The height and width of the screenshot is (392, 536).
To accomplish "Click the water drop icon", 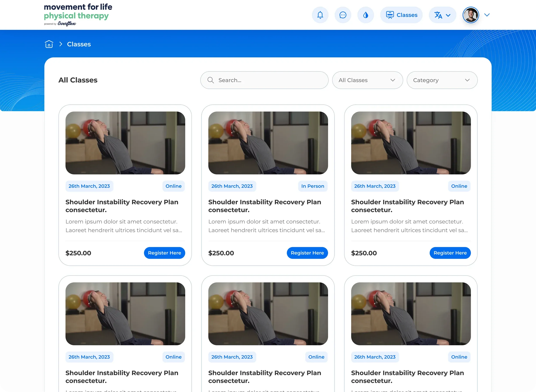I will tap(366, 15).
